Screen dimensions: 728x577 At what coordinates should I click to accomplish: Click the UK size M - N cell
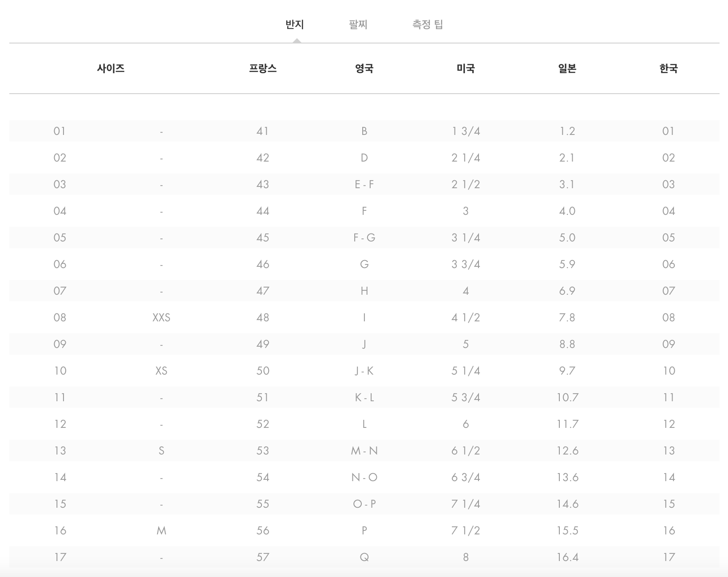[x=364, y=451]
